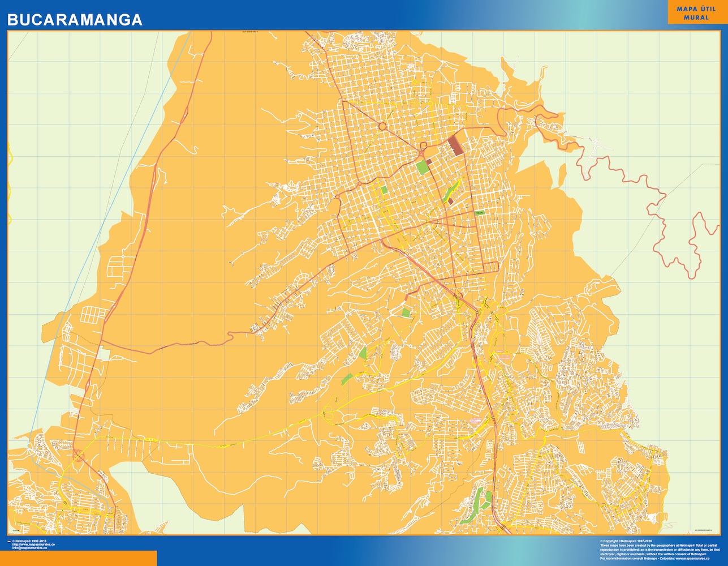728x566 pixels.
Task: Click the BUCARAMANGA title text
Action: [74, 18]
